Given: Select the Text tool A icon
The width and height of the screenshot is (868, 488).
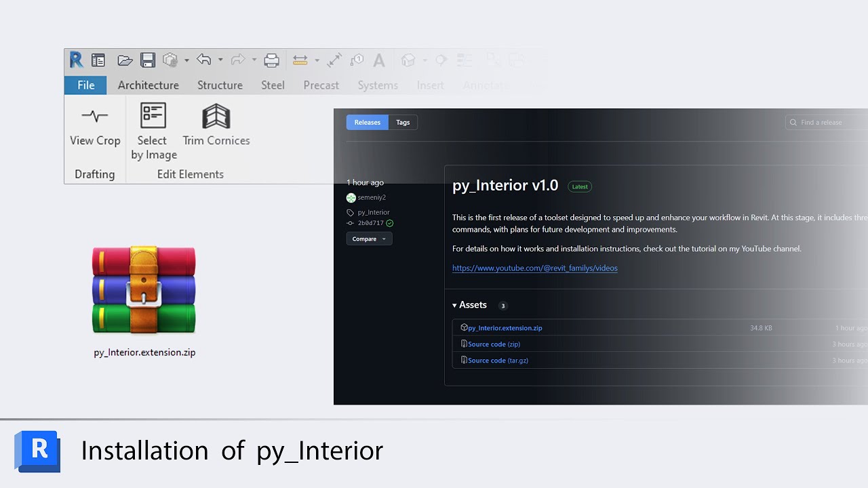Looking at the screenshot, I should tap(379, 60).
